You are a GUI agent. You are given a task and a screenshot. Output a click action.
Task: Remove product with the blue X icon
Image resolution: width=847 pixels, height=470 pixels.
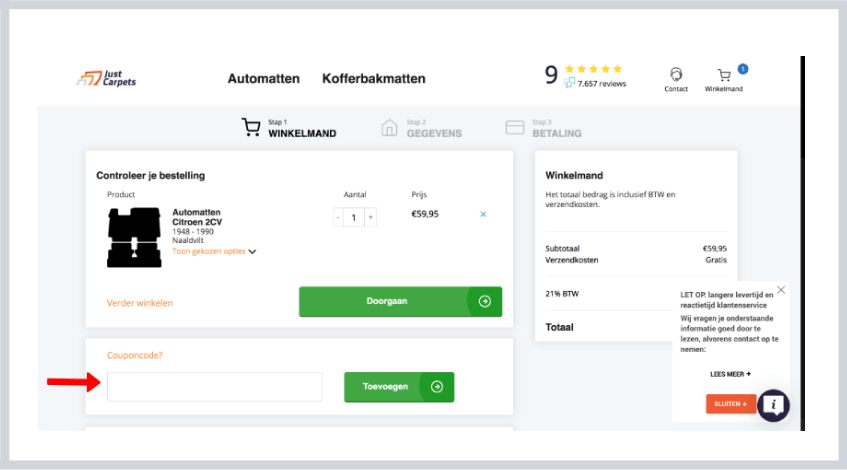point(483,214)
